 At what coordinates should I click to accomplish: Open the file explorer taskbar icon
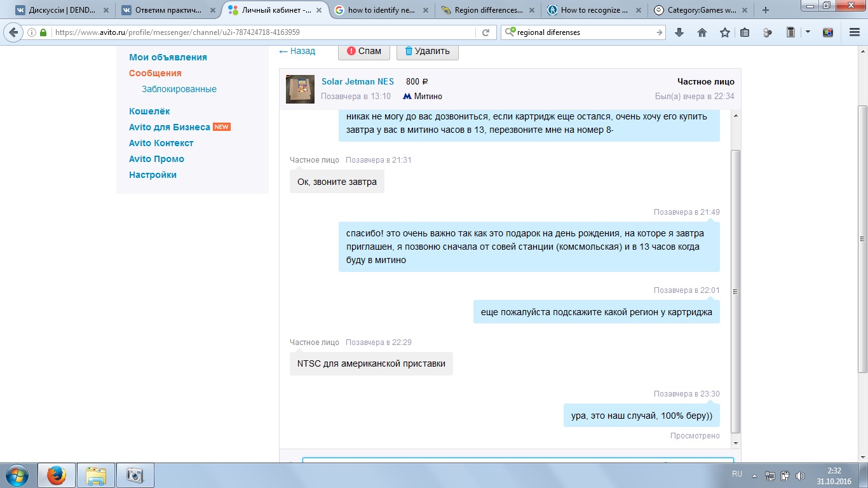pyautogui.click(x=96, y=475)
